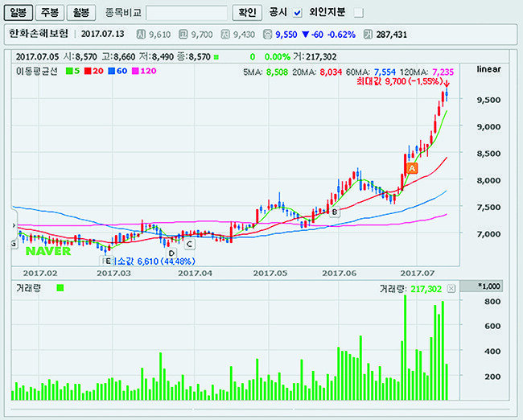Click the green 거래량 legend swatch
Viewport: 523px width, 420px height.
coord(60,287)
